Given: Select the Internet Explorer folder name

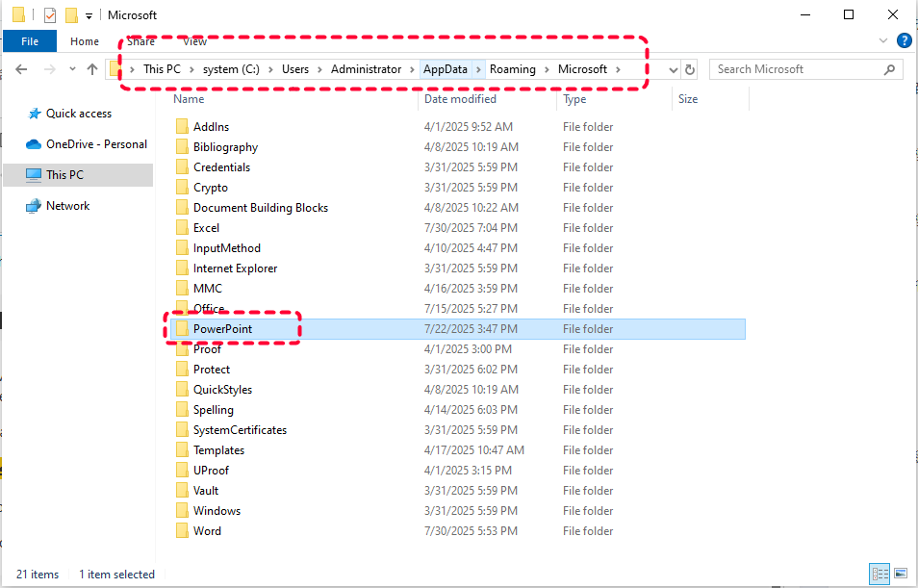Looking at the screenshot, I should point(236,268).
